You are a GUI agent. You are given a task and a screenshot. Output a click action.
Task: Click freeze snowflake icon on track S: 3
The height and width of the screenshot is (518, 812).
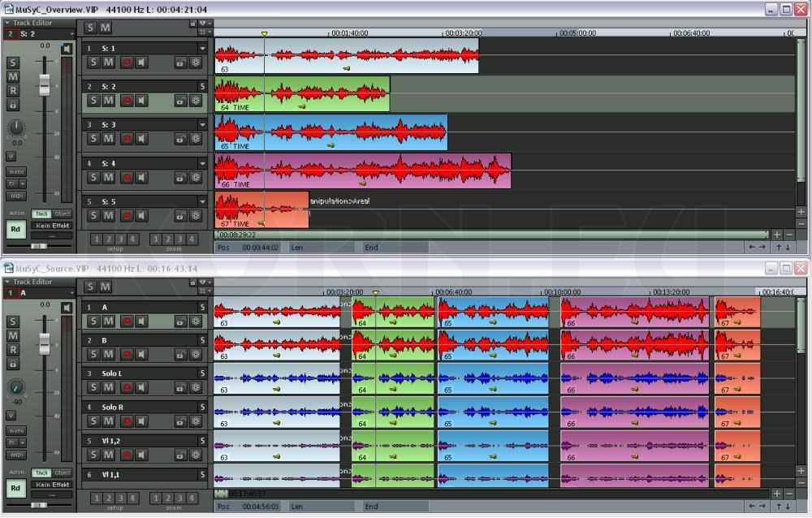(x=196, y=138)
